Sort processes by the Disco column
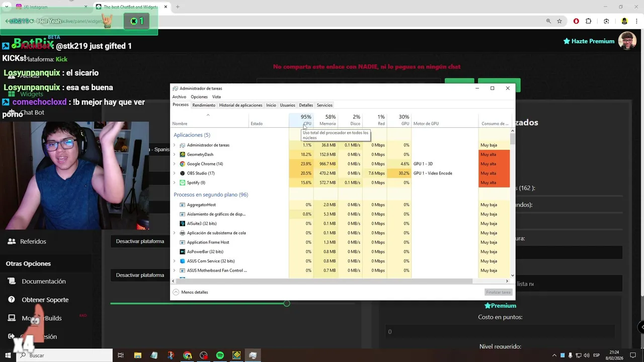 click(x=350, y=120)
